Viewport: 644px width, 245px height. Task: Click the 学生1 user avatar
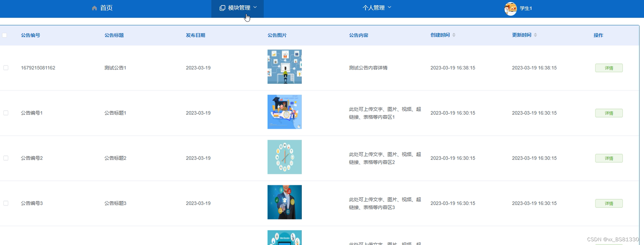511,9
